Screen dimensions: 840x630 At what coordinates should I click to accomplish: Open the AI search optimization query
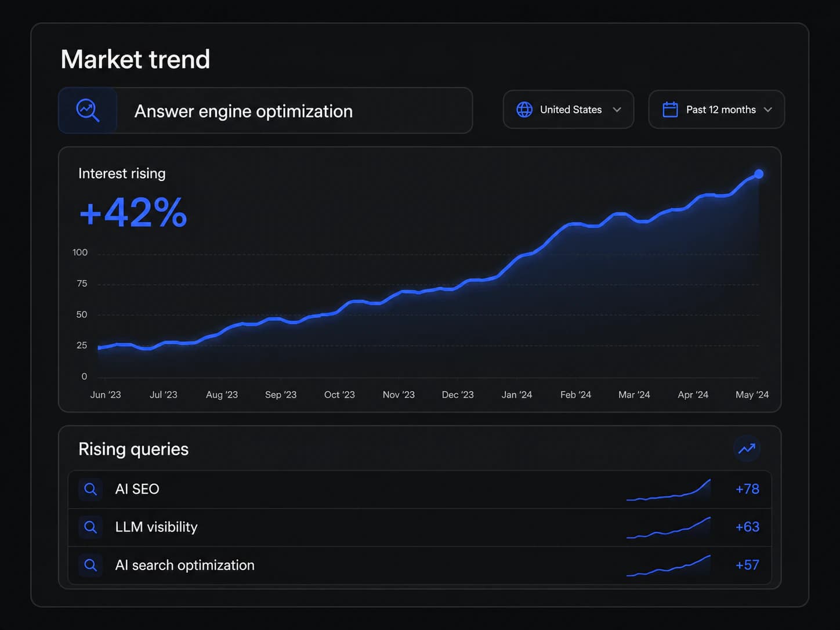tap(419, 565)
